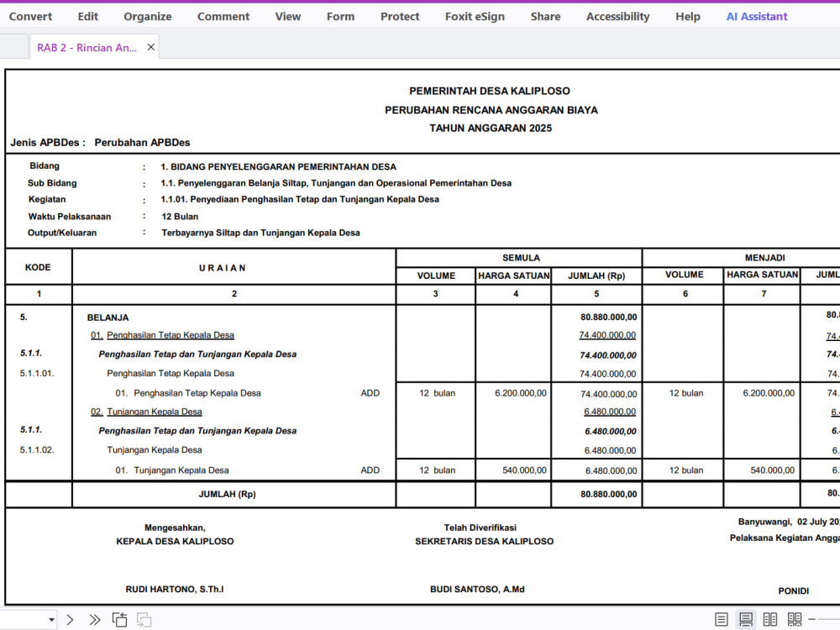Image resolution: width=840 pixels, height=630 pixels.
Task: Click the name BUDI SANTOSO, A.Md
Action: [477, 590]
